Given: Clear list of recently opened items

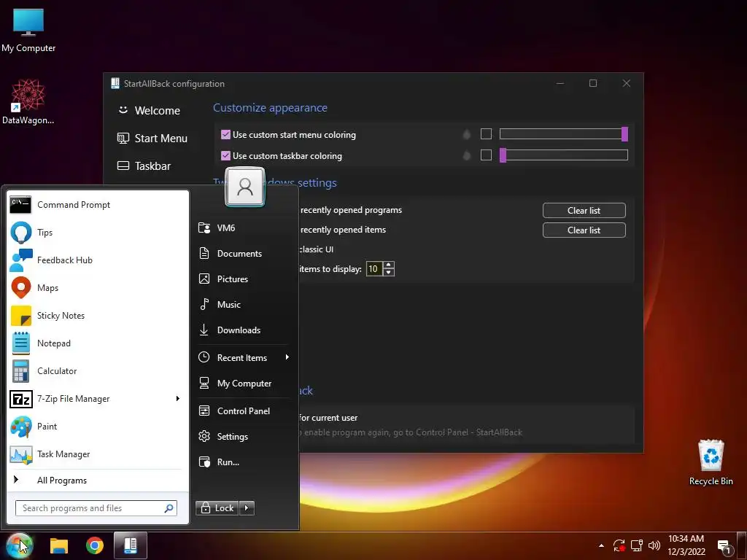Looking at the screenshot, I should click(584, 230).
